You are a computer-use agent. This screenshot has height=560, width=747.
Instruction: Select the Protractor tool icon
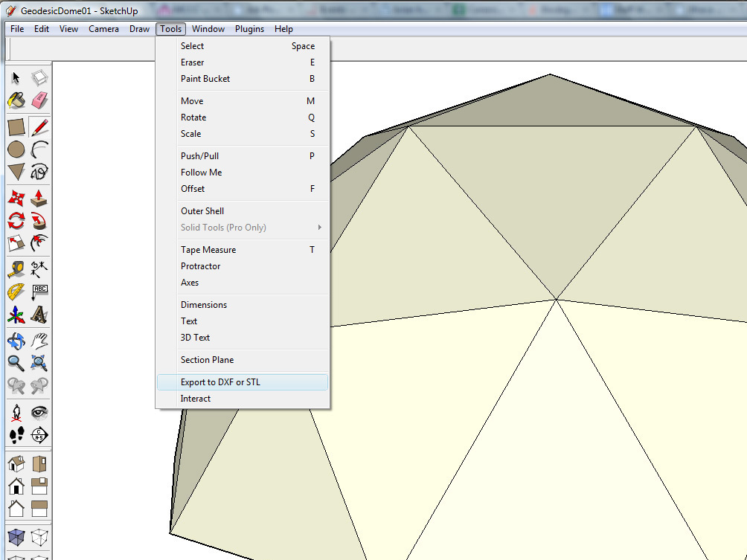coord(16,292)
